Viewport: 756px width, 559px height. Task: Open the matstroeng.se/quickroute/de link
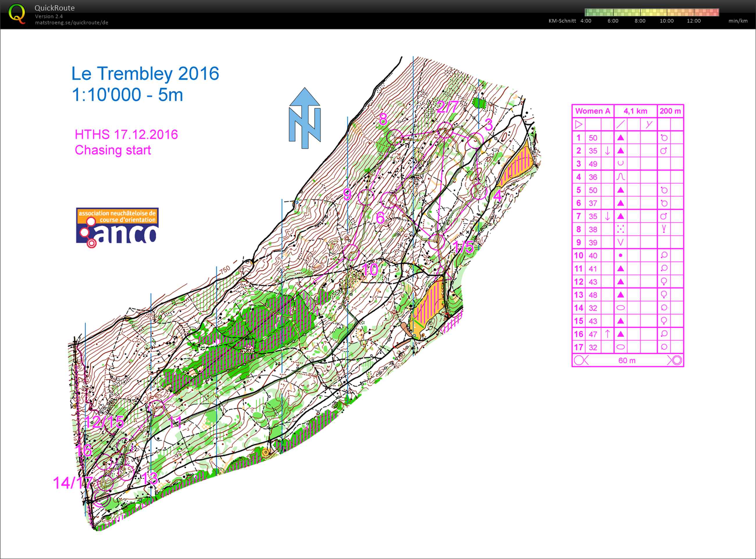(72, 23)
